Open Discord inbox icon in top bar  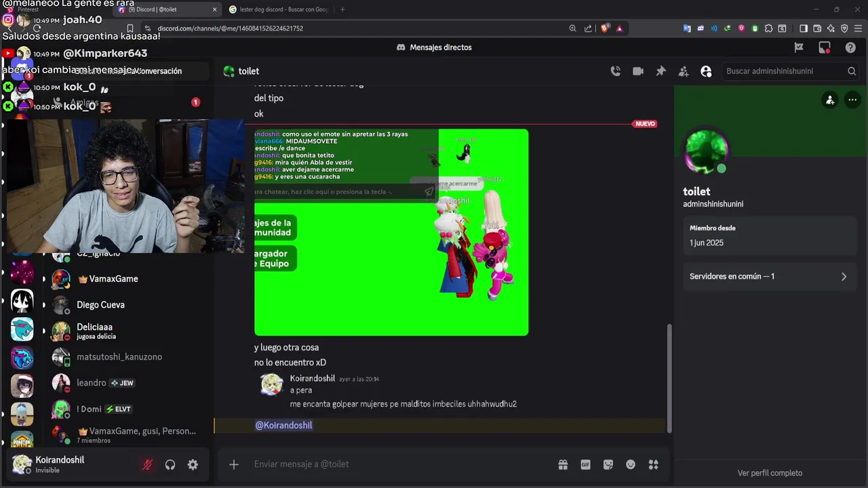pos(825,47)
